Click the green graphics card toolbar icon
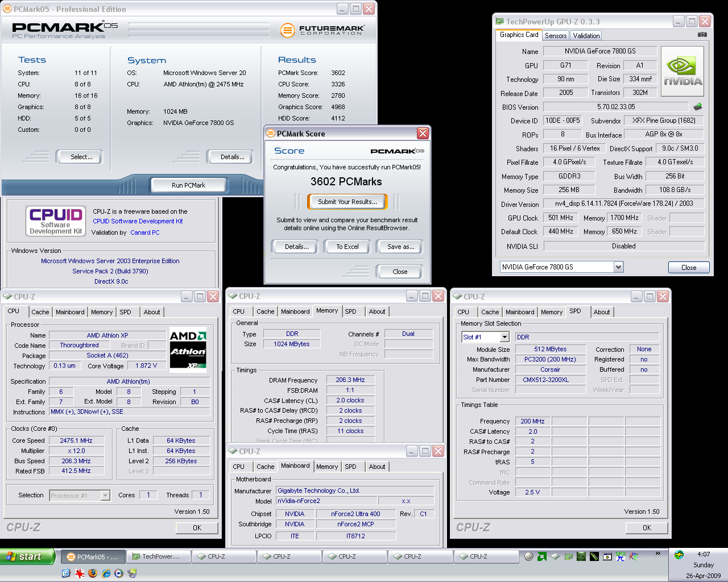This screenshot has height=582, width=728. pyautogui.click(x=568, y=556)
